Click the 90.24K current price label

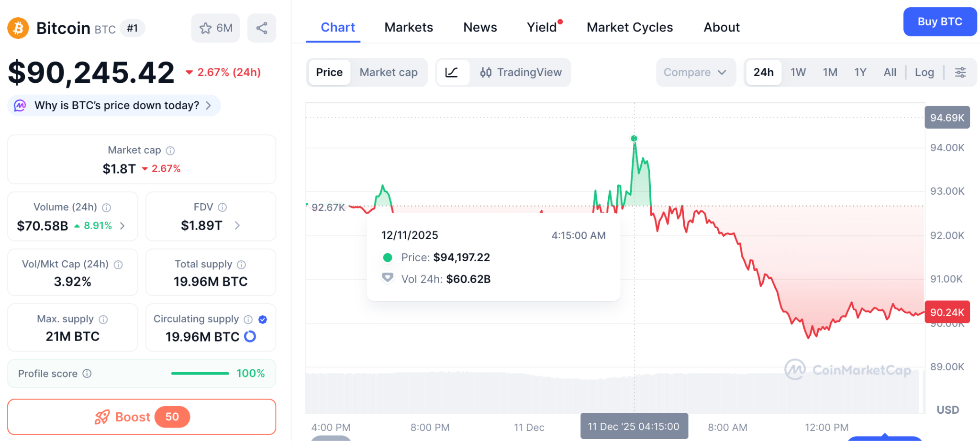click(947, 312)
